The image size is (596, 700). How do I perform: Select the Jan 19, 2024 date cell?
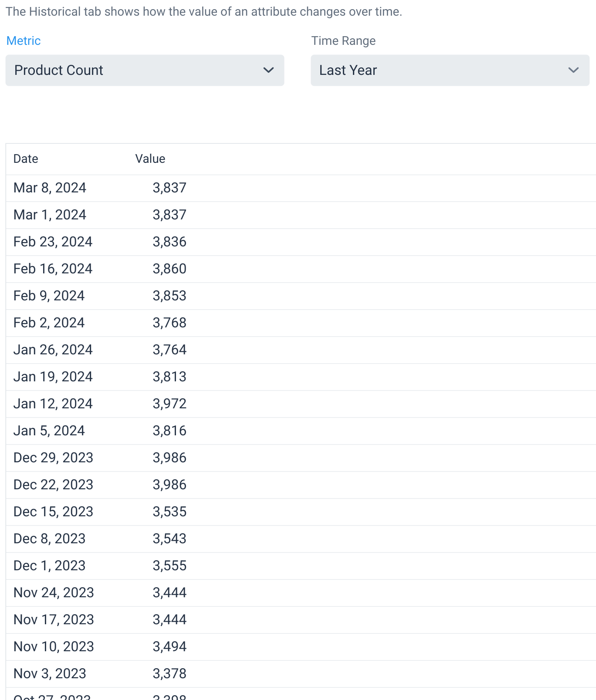coord(53,377)
